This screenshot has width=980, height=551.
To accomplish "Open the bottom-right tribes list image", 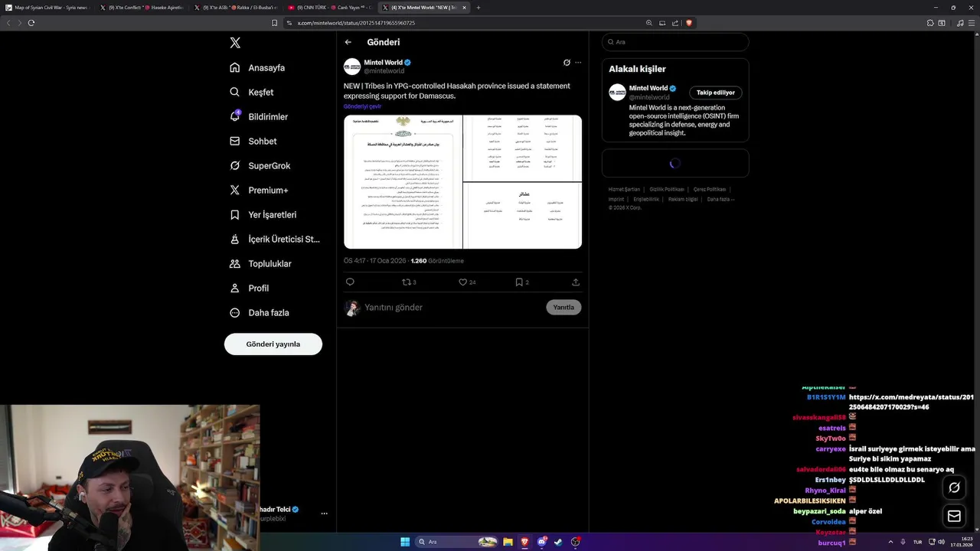I will pyautogui.click(x=523, y=216).
